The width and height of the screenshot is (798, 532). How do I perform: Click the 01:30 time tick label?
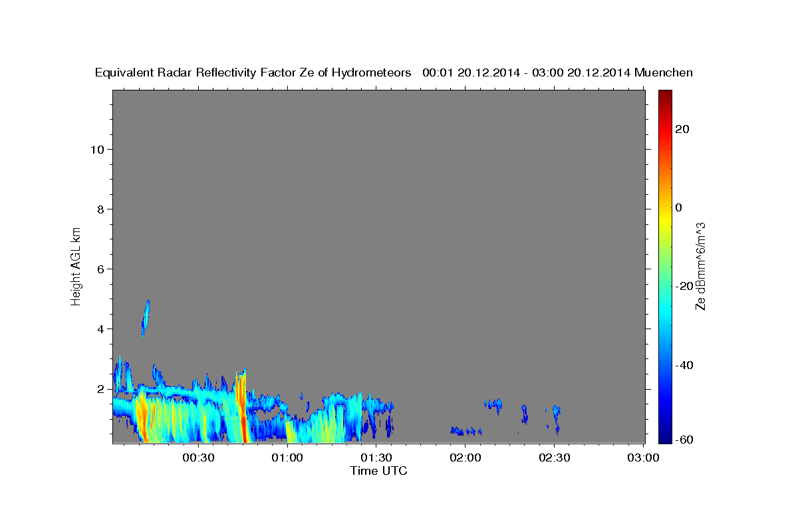(x=376, y=458)
